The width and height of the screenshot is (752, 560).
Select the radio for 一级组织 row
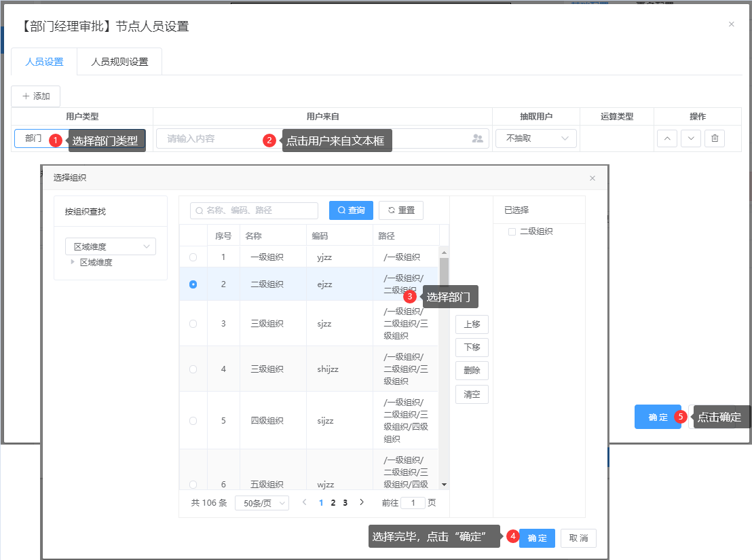(x=193, y=257)
